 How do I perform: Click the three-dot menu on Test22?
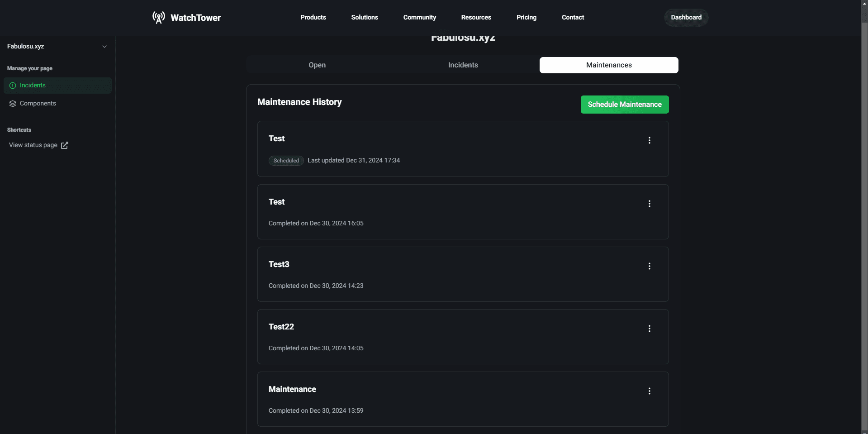[650, 328]
